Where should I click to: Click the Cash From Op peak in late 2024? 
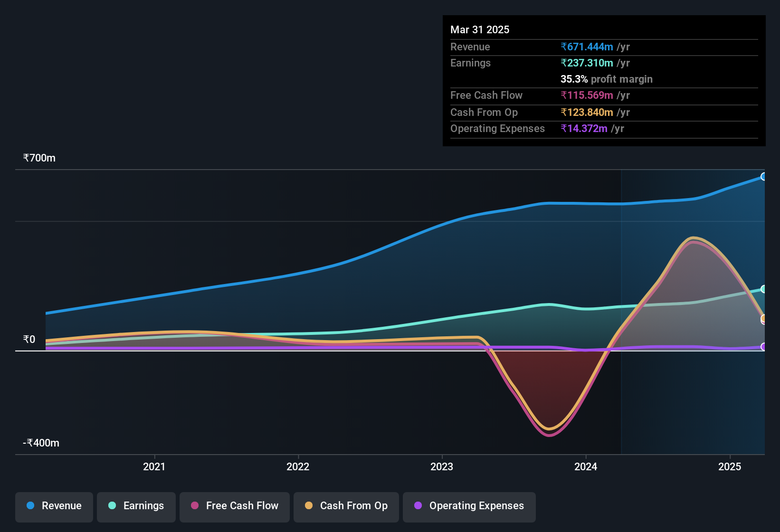point(694,237)
